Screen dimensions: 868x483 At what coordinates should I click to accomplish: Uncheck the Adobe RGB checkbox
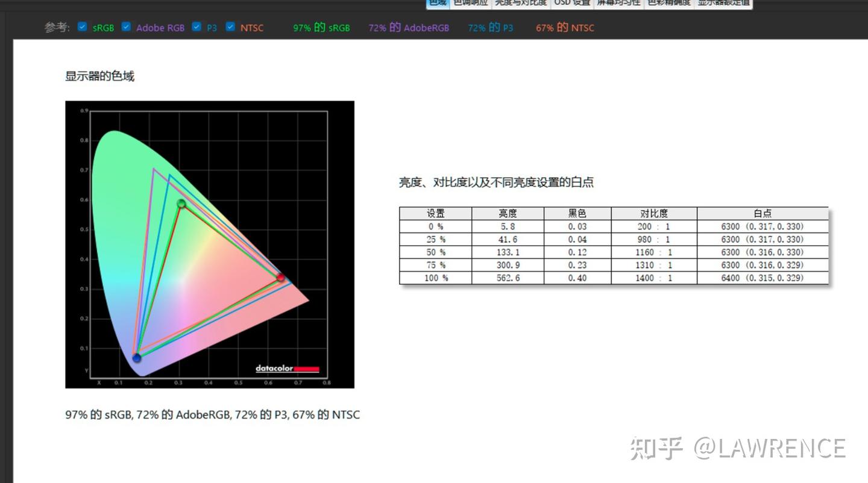click(x=126, y=27)
